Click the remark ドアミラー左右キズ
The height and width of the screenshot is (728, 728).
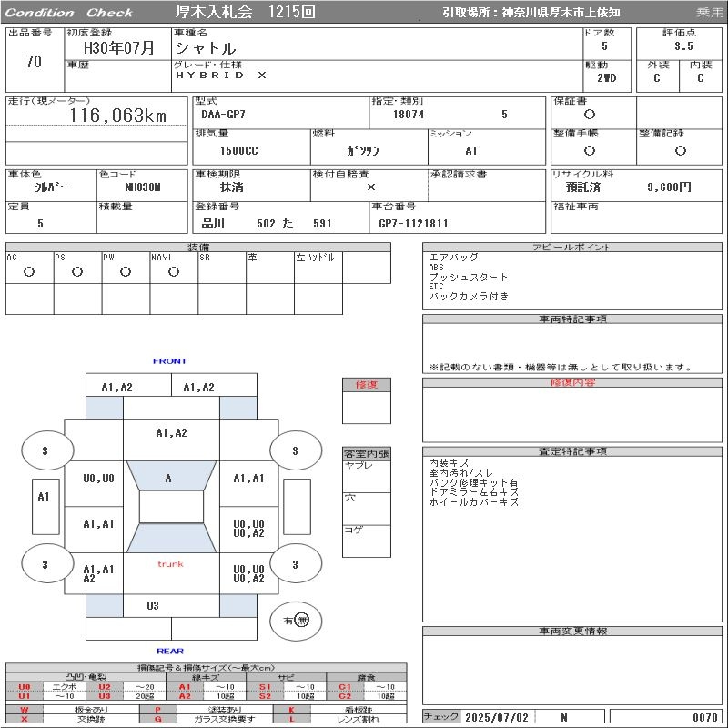(473, 492)
